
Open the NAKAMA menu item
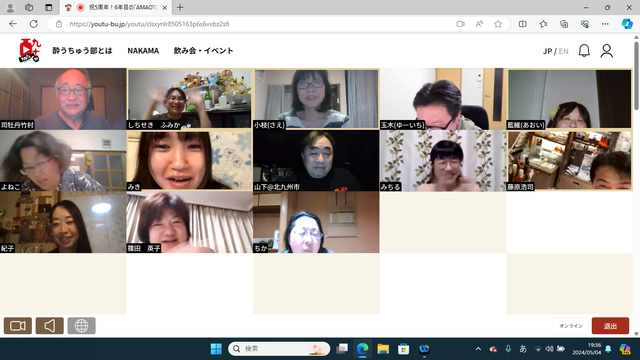143,51
